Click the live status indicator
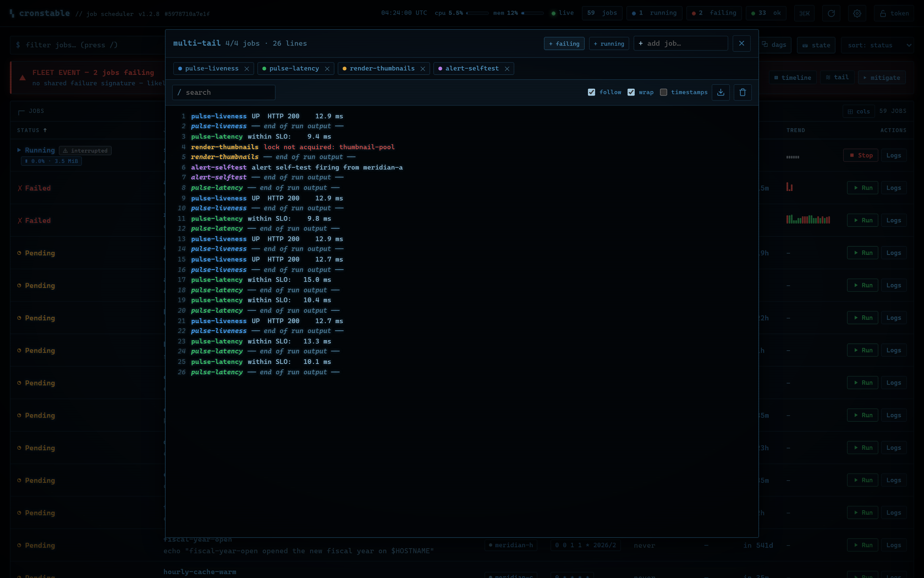 point(562,13)
